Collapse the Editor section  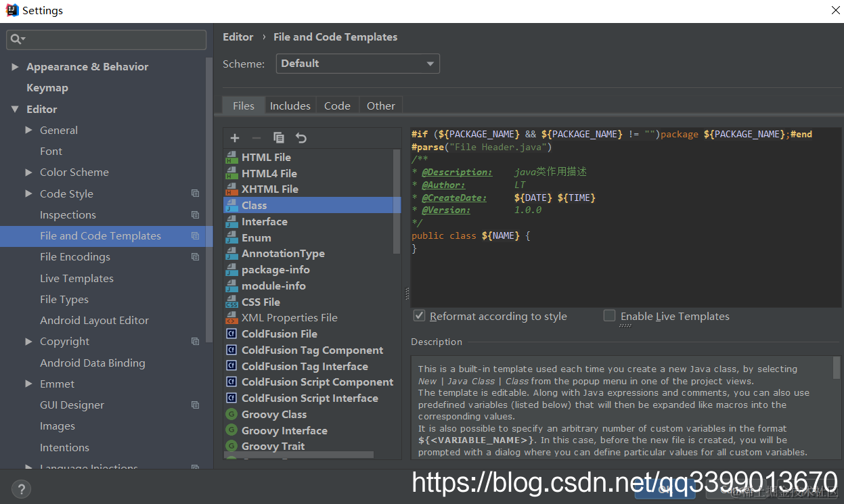click(x=15, y=109)
